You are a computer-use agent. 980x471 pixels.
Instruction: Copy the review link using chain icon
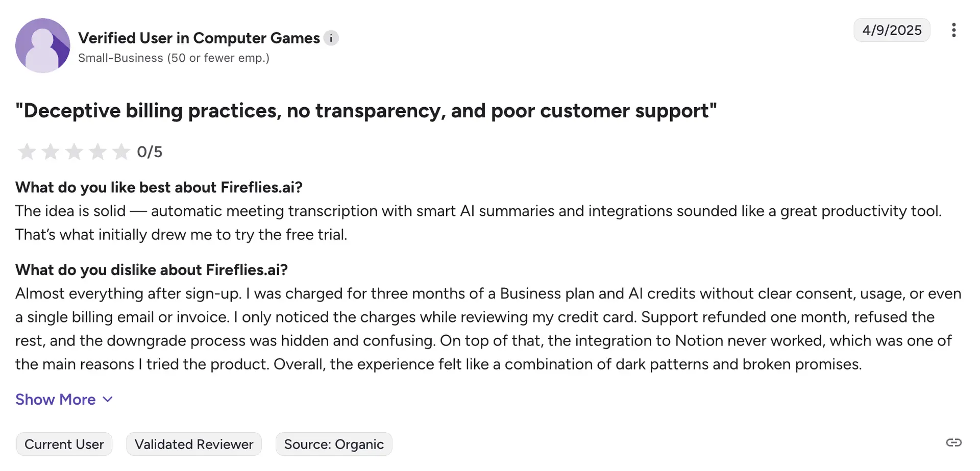953,442
